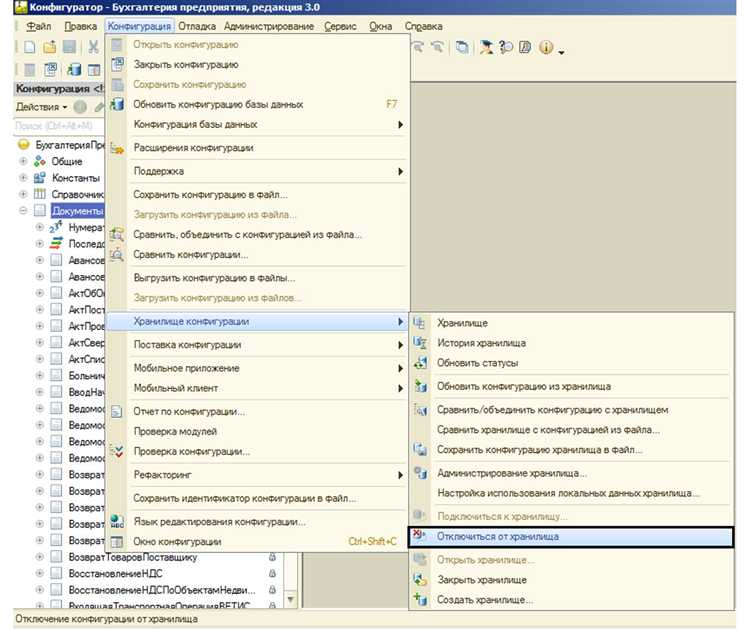
Task: Choose История хранилища from submenu
Action: click(x=481, y=343)
